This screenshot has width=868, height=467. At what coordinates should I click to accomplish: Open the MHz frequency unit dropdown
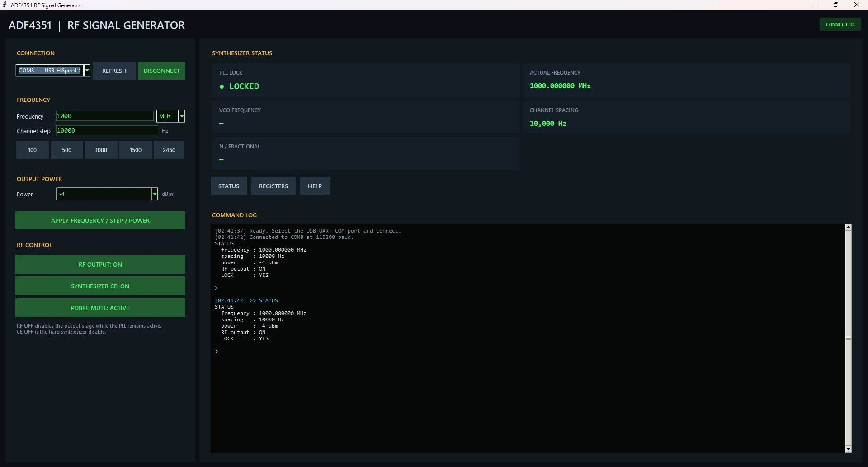[182, 116]
